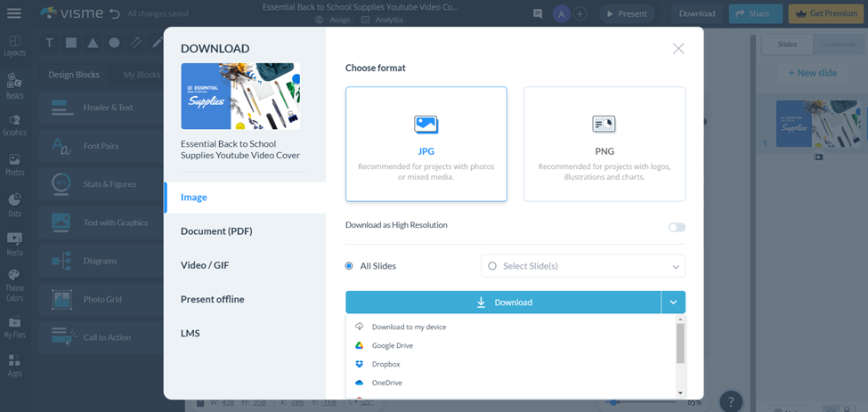Click the project title in top bar
868x412 pixels.
(x=361, y=7)
